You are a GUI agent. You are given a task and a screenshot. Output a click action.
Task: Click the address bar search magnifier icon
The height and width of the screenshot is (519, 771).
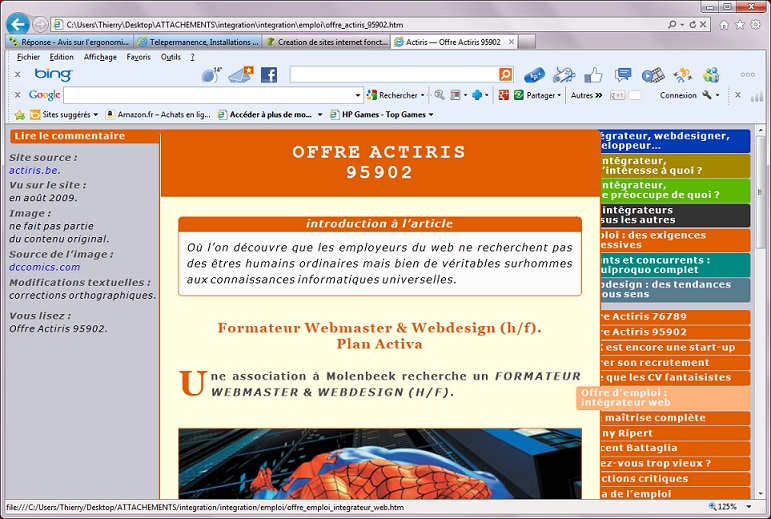pyautogui.click(x=672, y=24)
